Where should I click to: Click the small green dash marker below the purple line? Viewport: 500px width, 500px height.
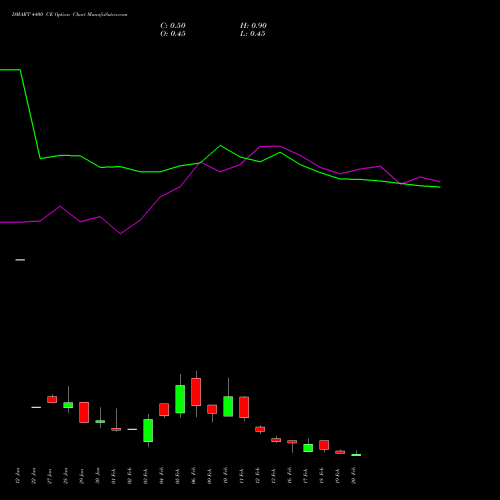[x=20, y=260]
